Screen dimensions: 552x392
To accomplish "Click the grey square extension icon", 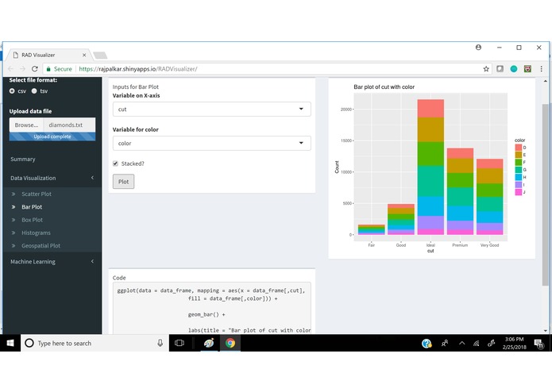I will (x=500, y=69).
